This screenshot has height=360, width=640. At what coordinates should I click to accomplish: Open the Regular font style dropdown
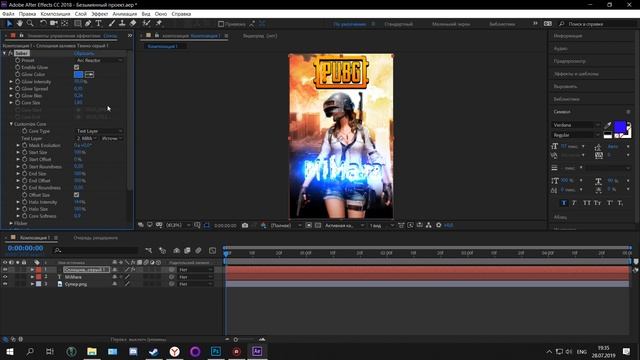[x=576, y=135]
